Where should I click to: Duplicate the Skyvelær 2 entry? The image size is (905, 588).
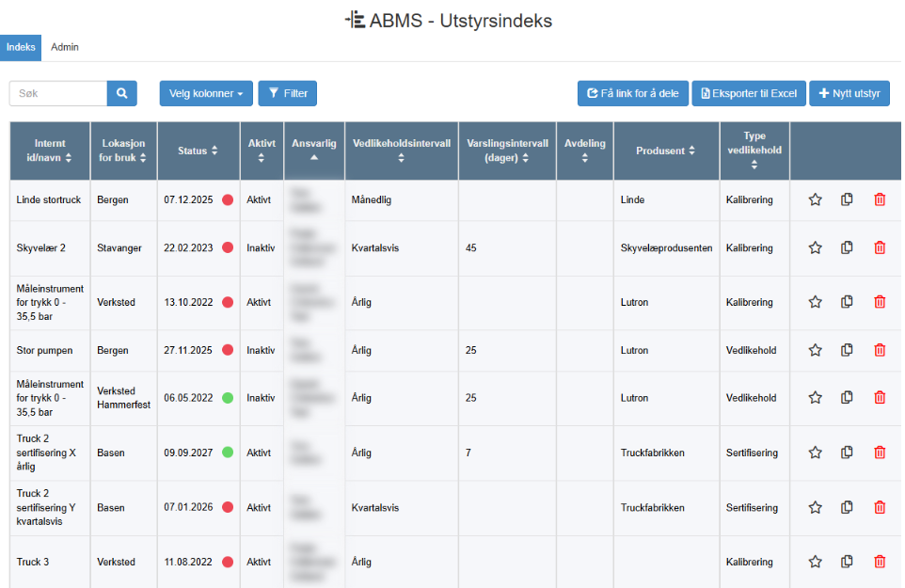(x=847, y=247)
